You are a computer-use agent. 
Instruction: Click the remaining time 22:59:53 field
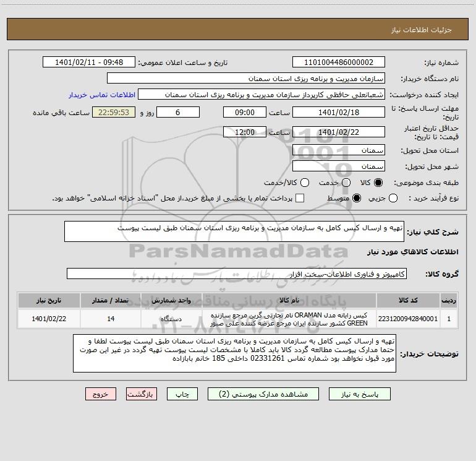tap(114, 112)
